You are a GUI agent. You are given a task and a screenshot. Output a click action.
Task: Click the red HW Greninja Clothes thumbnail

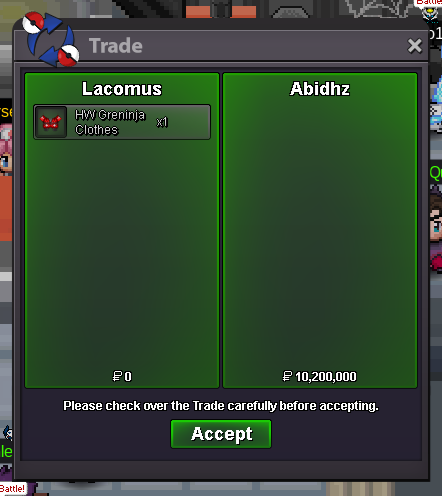click(x=51, y=122)
